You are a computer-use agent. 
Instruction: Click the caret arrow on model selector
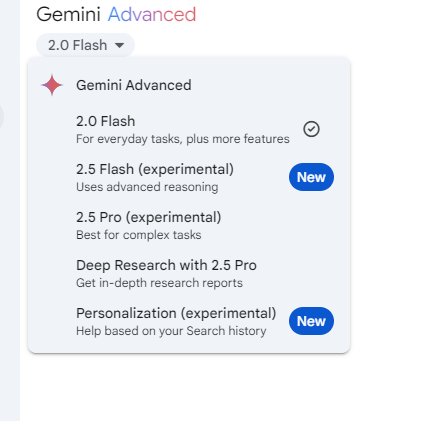click(x=119, y=45)
